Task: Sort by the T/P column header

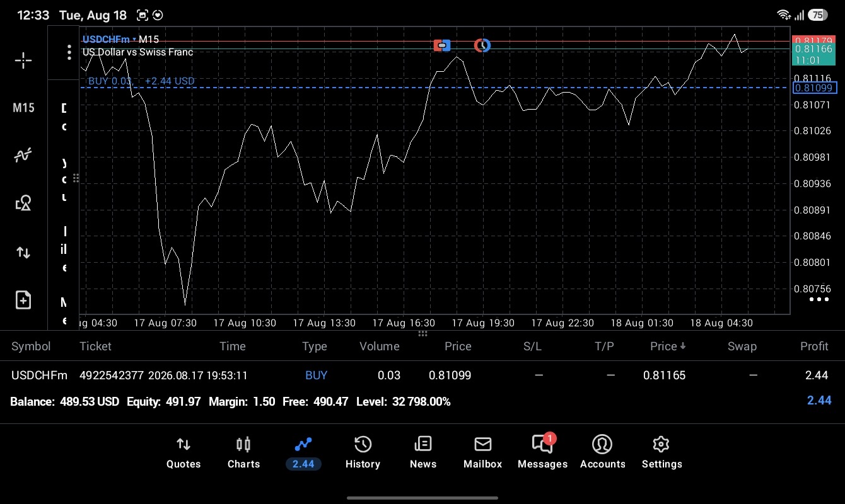Action: coord(604,346)
